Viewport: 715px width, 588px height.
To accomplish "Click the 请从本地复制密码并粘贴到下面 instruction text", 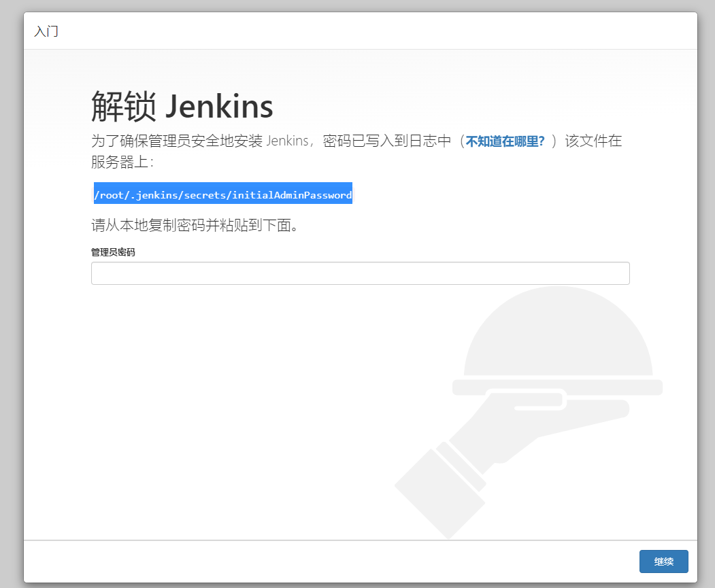I will [x=195, y=225].
